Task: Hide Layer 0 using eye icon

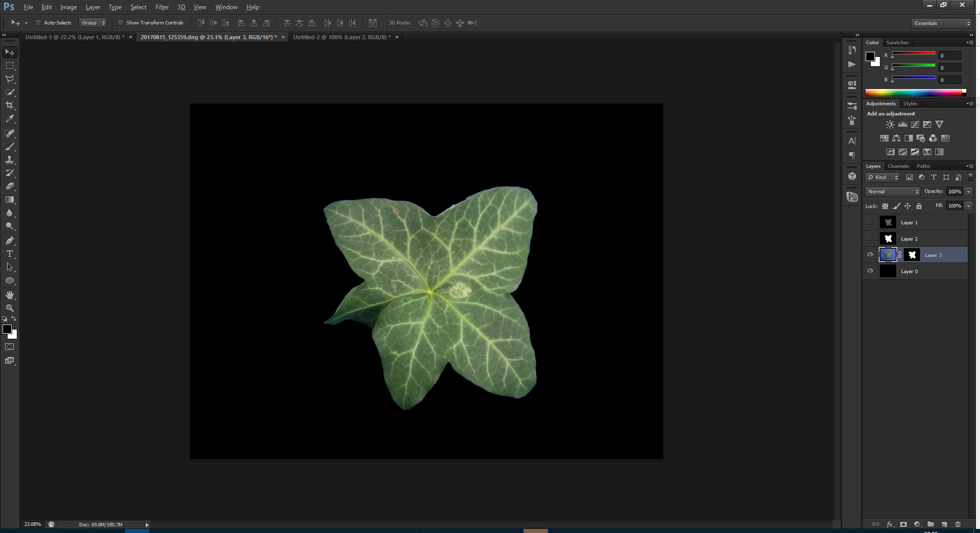Action: point(870,271)
